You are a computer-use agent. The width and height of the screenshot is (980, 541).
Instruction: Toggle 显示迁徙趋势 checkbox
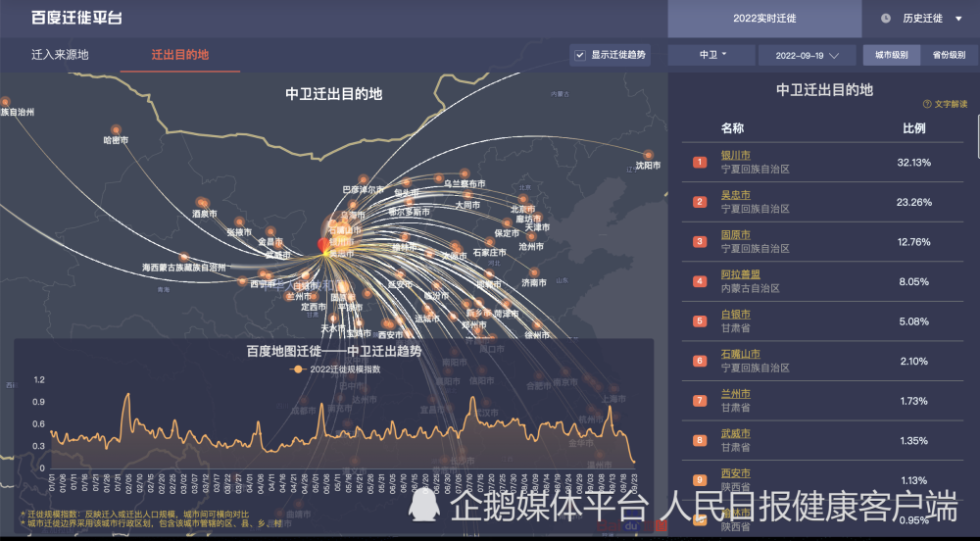580,55
